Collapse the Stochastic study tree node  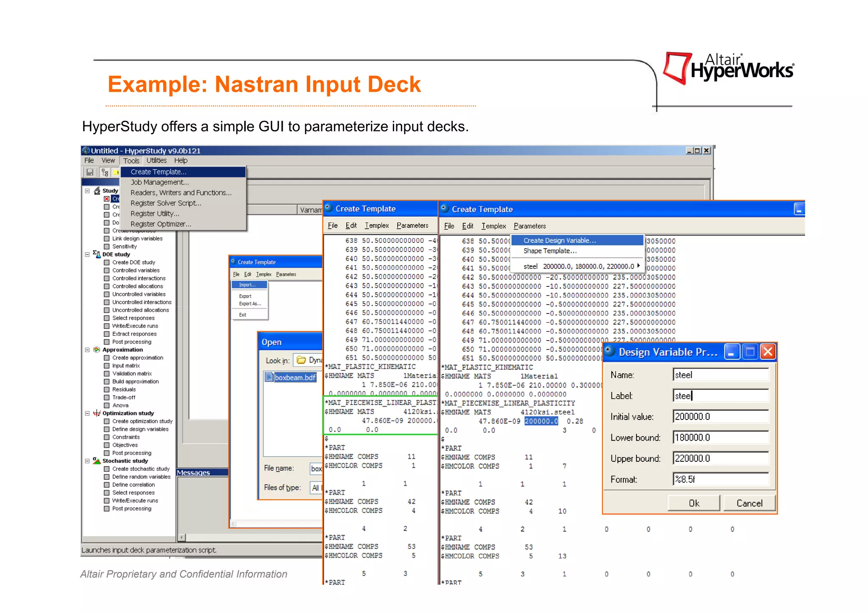coord(87,460)
